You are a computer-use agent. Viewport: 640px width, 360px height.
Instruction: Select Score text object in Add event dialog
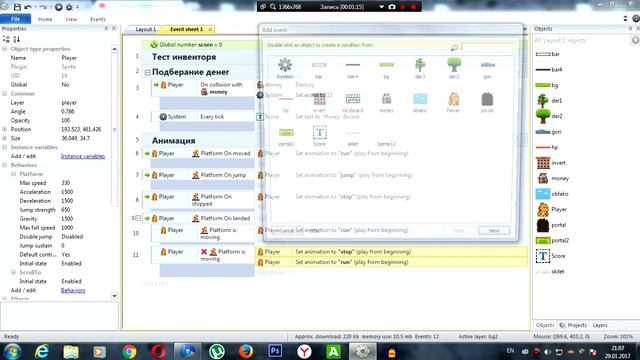[319, 136]
